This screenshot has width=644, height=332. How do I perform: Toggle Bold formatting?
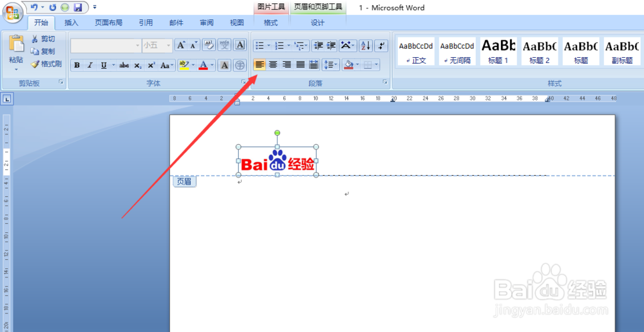77,65
